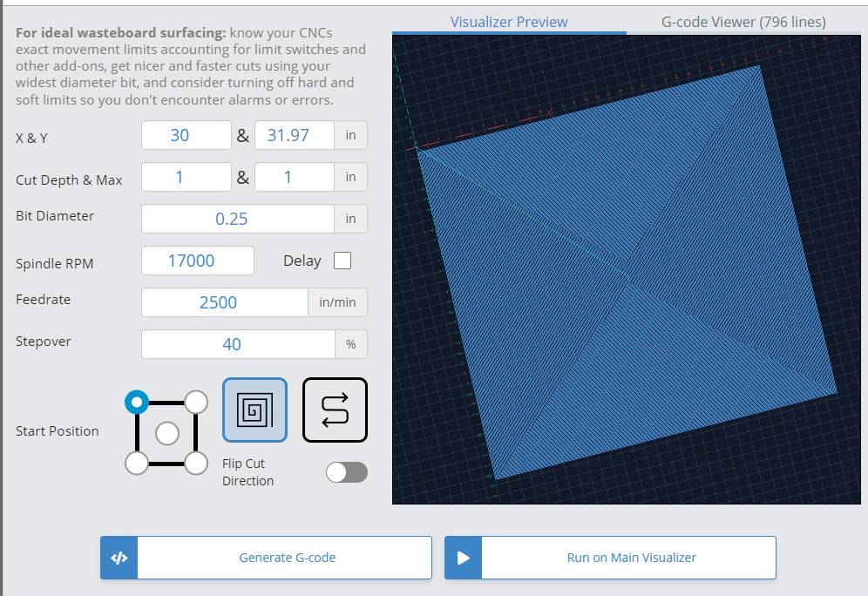
Task: Open G-code Viewer (796 lines) tab
Action: coord(743,22)
